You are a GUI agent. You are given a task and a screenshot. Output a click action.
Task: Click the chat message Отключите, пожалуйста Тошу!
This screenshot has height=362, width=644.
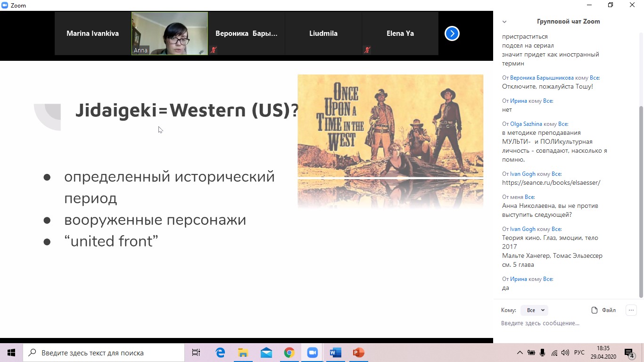[x=547, y=87]
